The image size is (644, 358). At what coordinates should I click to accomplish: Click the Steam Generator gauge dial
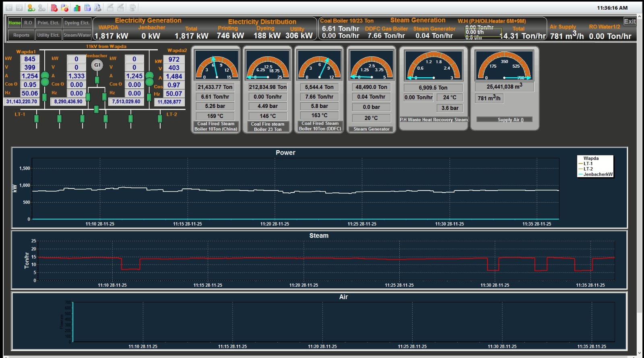pos(371,64)
